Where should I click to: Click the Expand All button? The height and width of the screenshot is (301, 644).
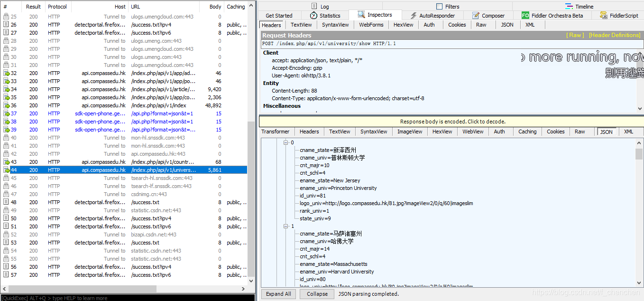(x=278, y=294)
